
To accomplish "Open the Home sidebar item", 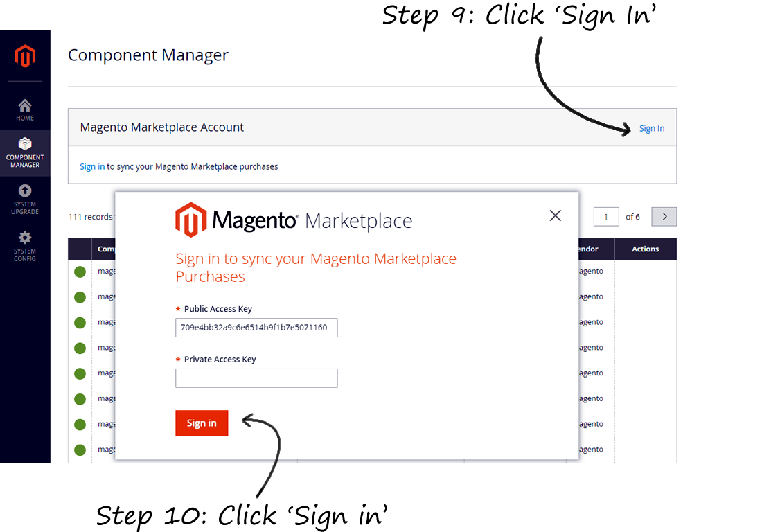I will (x=25, y=110).
